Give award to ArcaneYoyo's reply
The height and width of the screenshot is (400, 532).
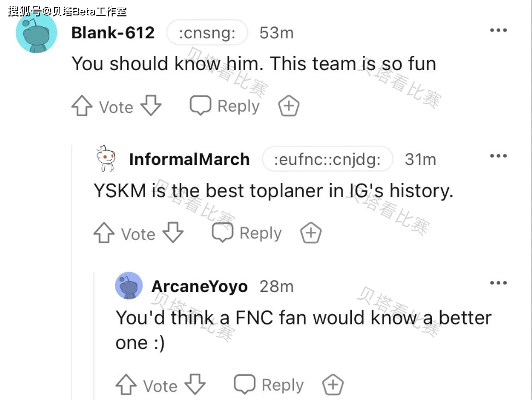[x=333, y=385]
